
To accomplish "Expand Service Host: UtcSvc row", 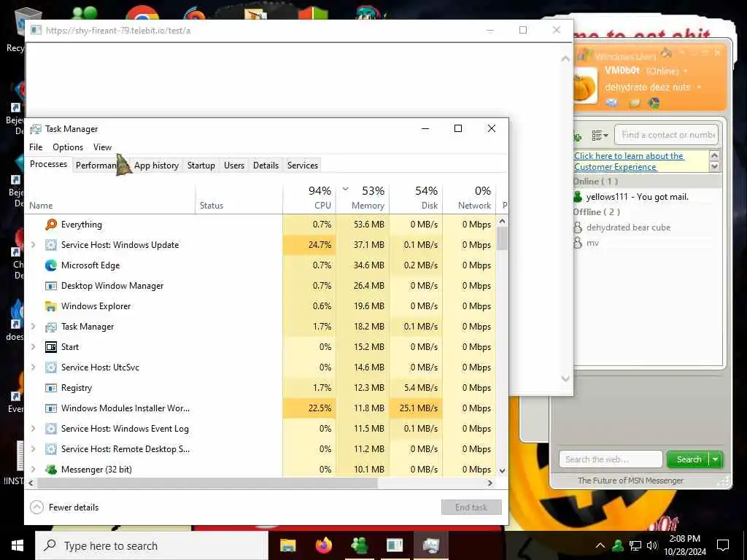I will 33,367.
